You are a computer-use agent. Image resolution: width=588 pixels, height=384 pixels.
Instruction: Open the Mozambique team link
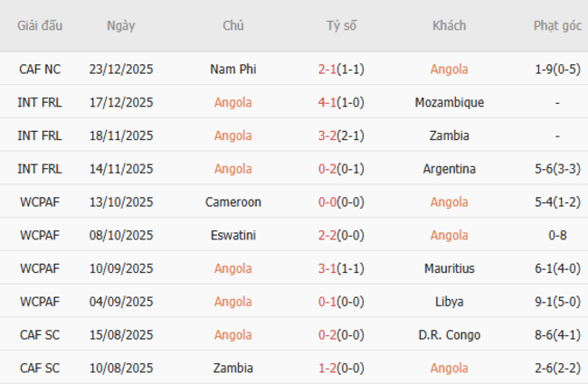coord(450,102)
